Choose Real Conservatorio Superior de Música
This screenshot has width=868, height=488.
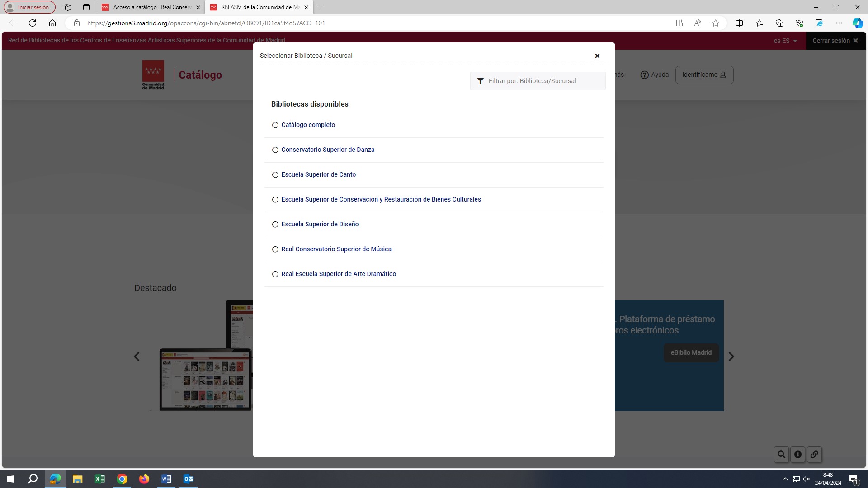(x=275, y=249)
